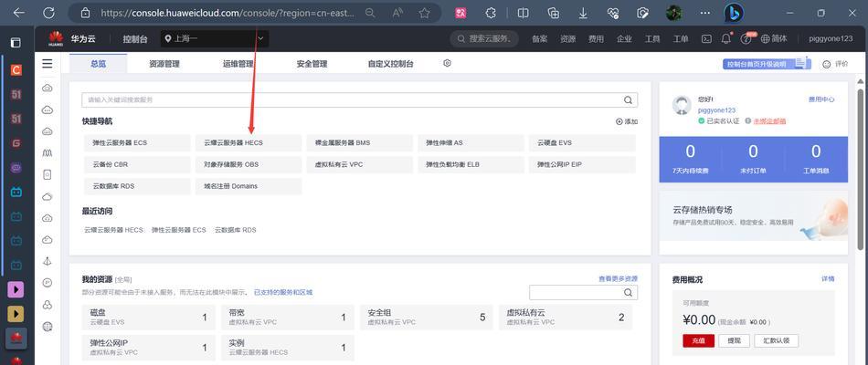Open the browser extensions puzzle icon
868x365 pixels.
coord(490,13)
